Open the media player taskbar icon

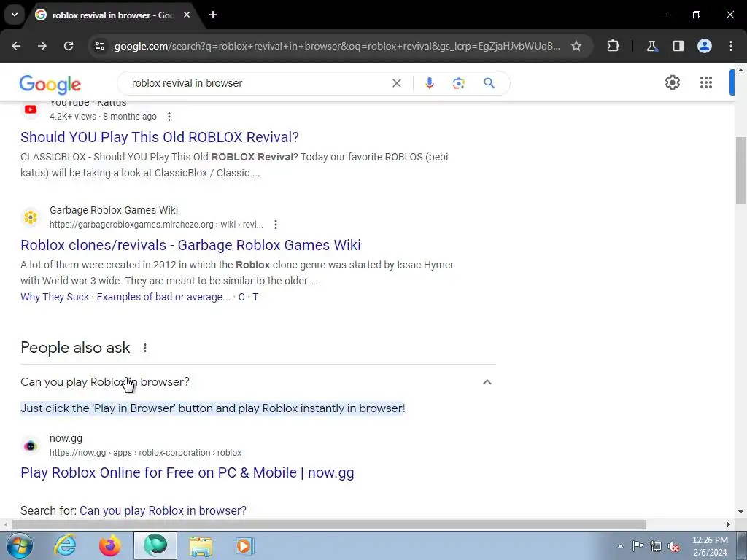(x=245, y=545)
